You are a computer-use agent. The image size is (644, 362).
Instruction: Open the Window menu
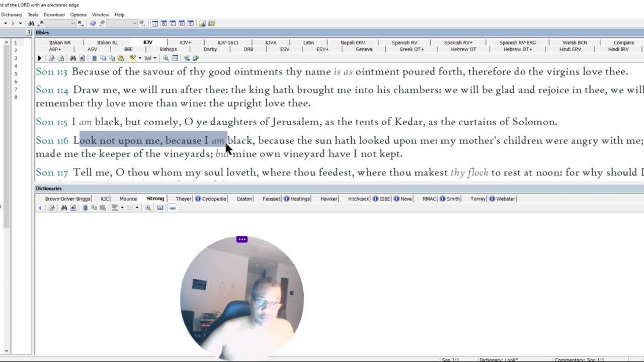[100, 15]
